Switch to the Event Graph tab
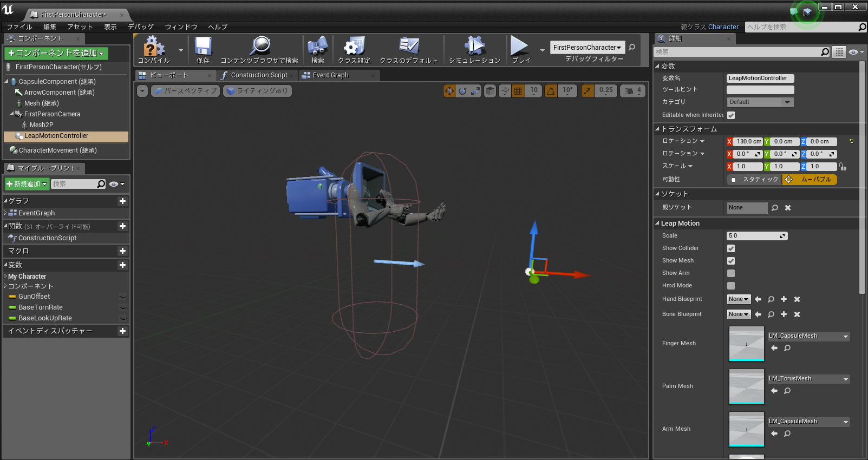This screenshot has height=460, width=868. (331, 75)
